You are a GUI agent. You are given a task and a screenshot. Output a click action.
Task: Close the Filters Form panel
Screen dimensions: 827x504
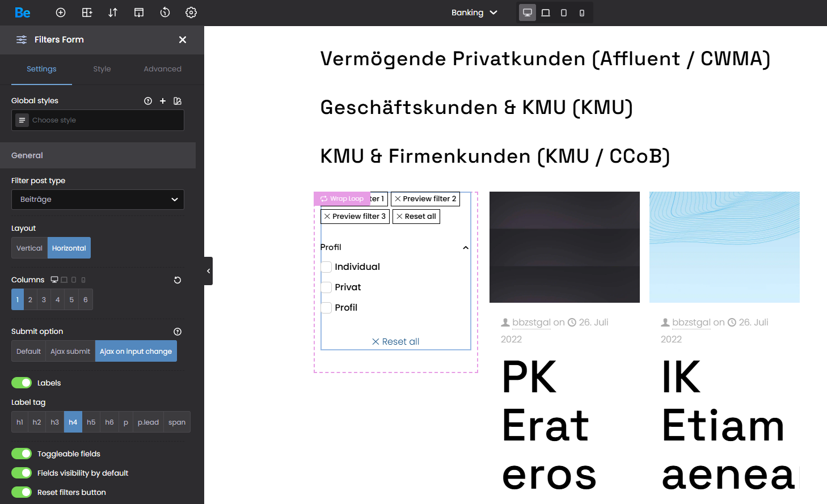click(183, 40)
